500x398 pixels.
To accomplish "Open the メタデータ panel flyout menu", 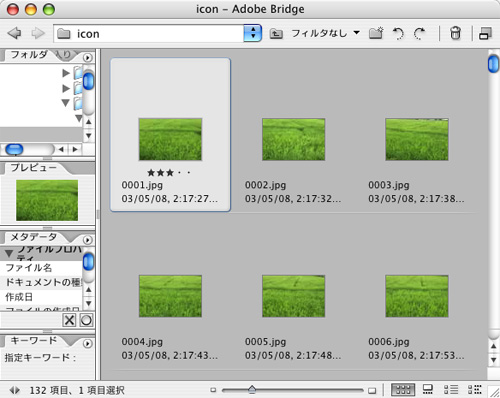I will click(87, 240).
